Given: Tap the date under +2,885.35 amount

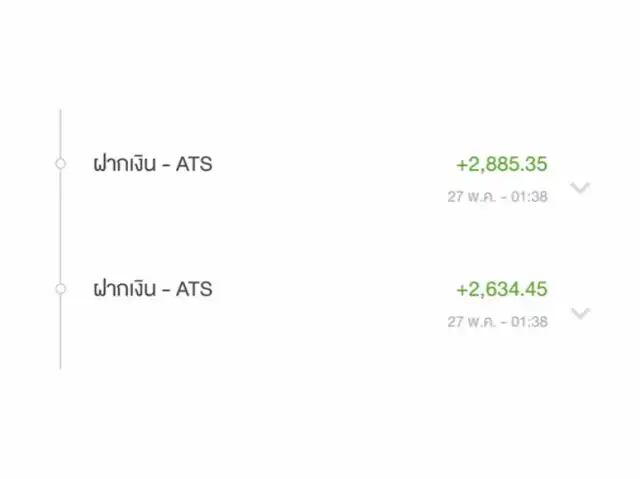Looking at the screenshot, I should [498, 197].
